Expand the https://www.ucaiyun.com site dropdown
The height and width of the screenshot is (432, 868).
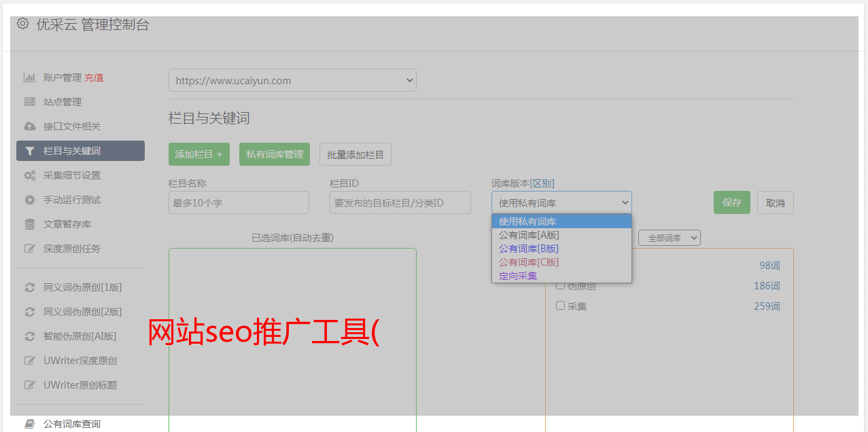pos(292,80)
